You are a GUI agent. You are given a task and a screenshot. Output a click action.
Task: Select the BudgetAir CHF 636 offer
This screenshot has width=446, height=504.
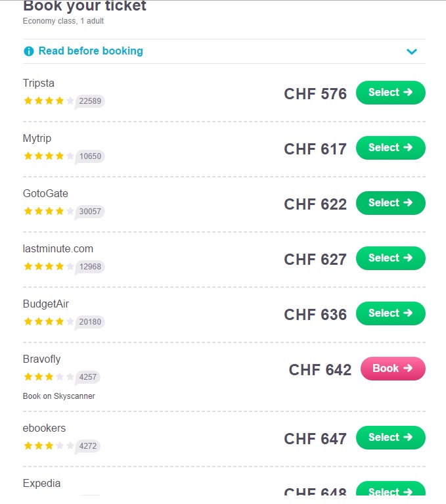(x=390, y=313)
